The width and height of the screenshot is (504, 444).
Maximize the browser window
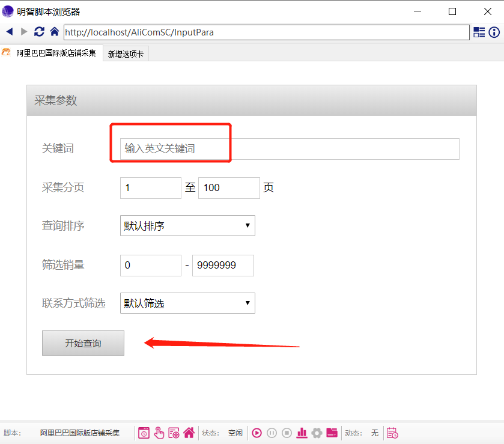[x=452, y=11]
